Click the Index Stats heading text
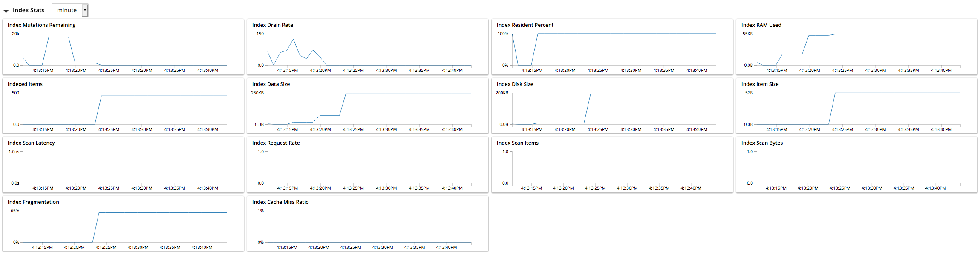This screenshot has height=257, width=980. [29, 10]
